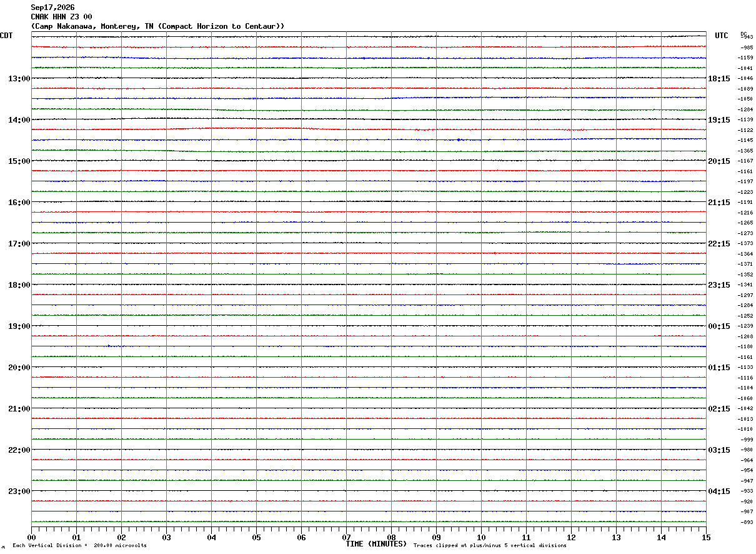Screen dimensions: 756x554
Task: Select the 04:15 UTC row label
Action: (x=720, y=491)
